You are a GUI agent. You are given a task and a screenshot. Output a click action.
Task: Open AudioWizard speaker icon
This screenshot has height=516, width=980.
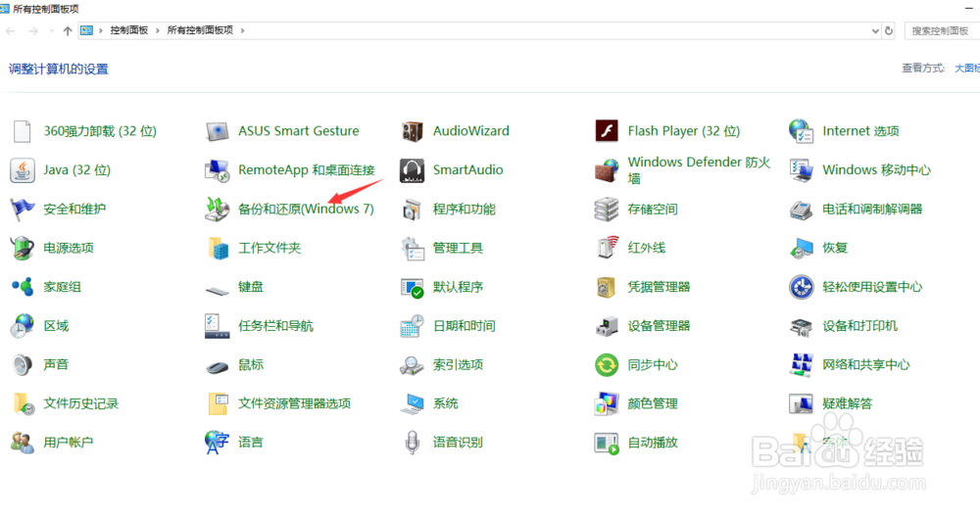pyautogui.click(x=412, y=131)
